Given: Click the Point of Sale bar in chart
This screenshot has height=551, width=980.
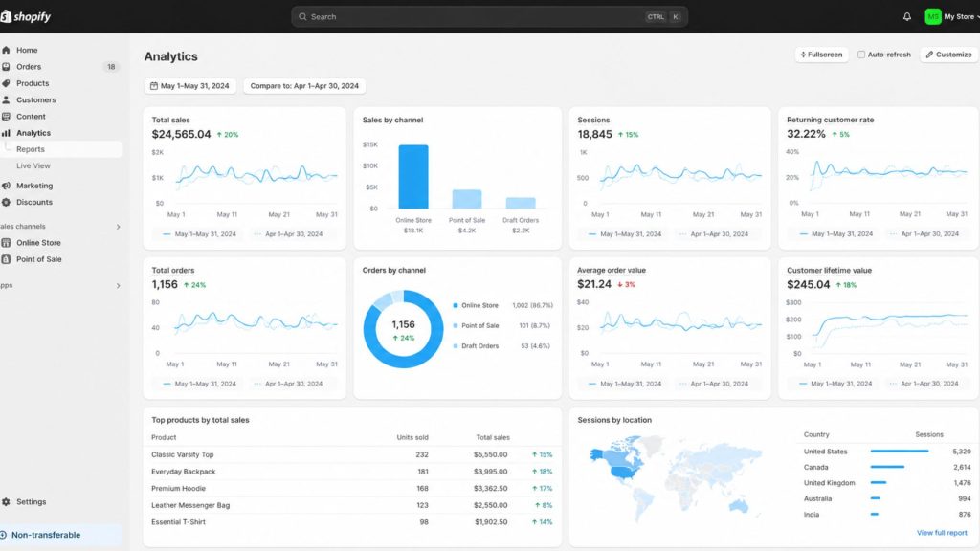Looking at the screenshot, I should point(467,199).
